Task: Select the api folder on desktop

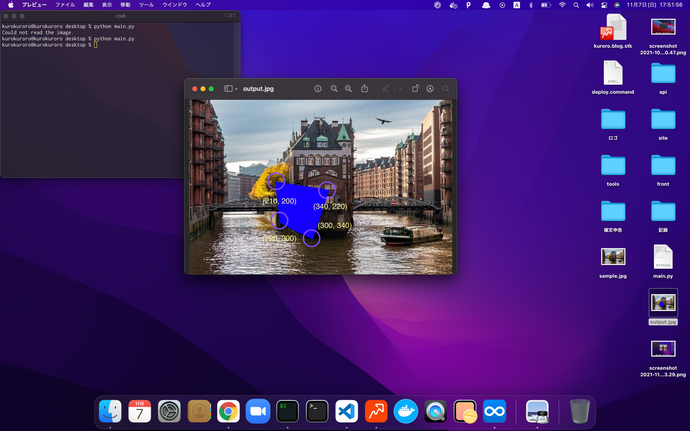Action: [663, 73]
